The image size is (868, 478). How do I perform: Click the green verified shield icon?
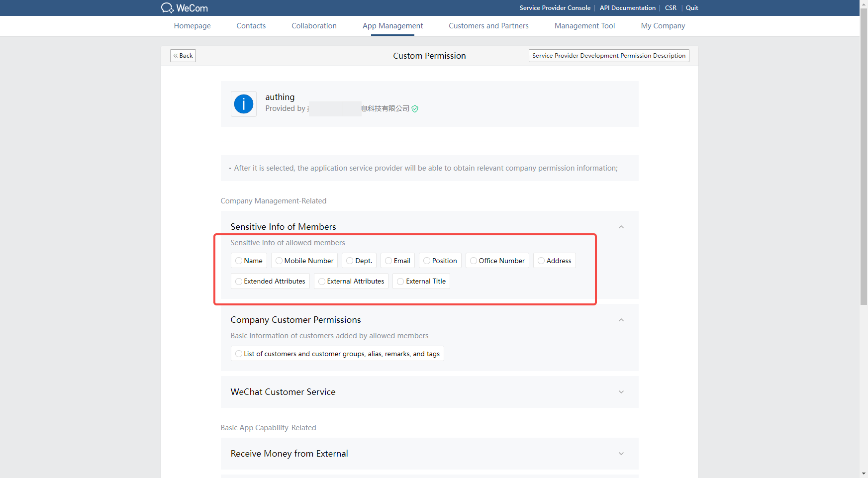(415, 109)
